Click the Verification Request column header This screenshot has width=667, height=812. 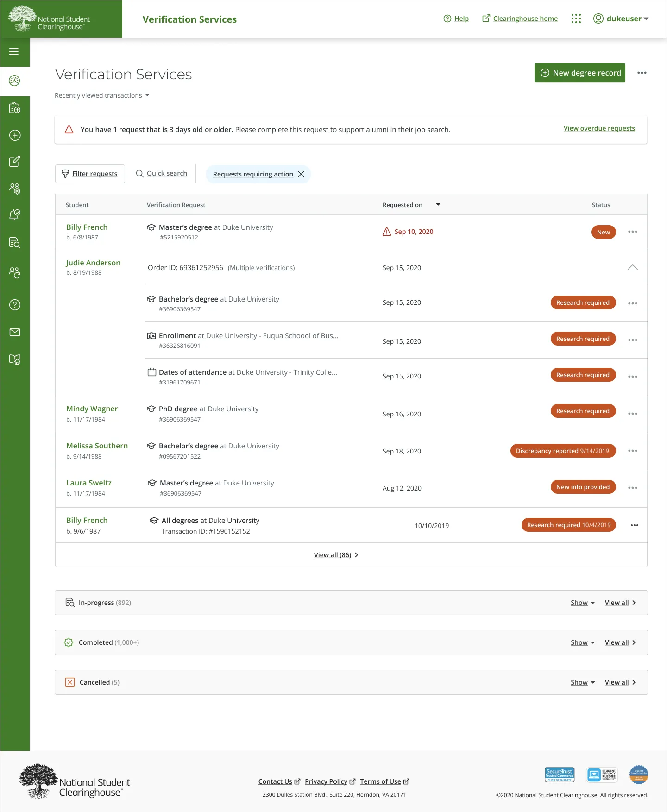176,205
